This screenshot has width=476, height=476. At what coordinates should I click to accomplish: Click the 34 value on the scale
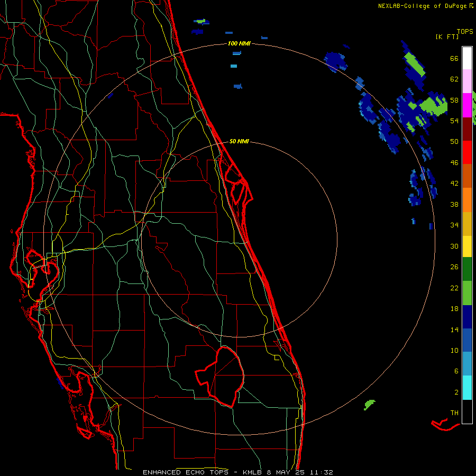[x=454, y=225]
